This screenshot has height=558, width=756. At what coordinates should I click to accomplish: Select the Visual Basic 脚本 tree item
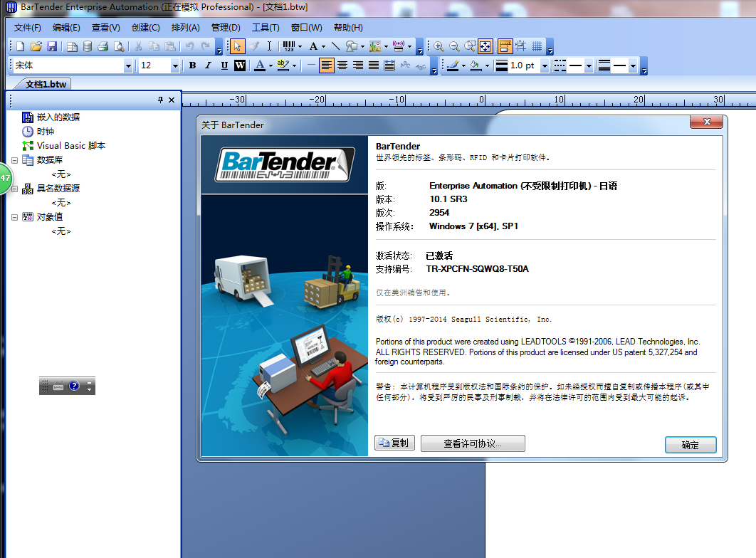click(x=63, y=145)
